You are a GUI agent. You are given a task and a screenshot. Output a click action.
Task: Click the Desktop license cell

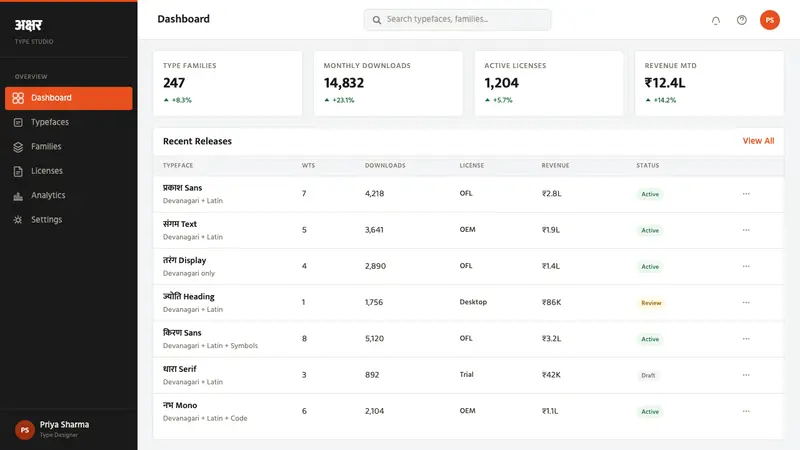[473, 302]
